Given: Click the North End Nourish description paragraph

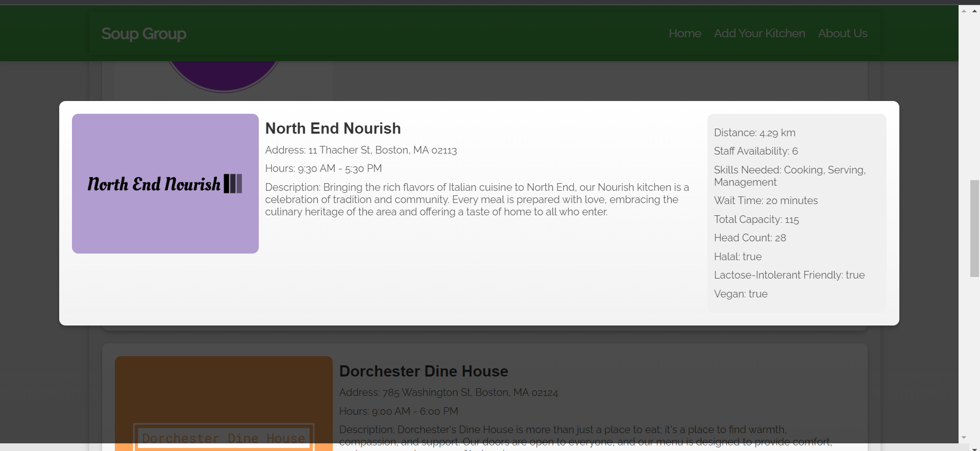Looking at the screenshot, I should coord(477,199).
